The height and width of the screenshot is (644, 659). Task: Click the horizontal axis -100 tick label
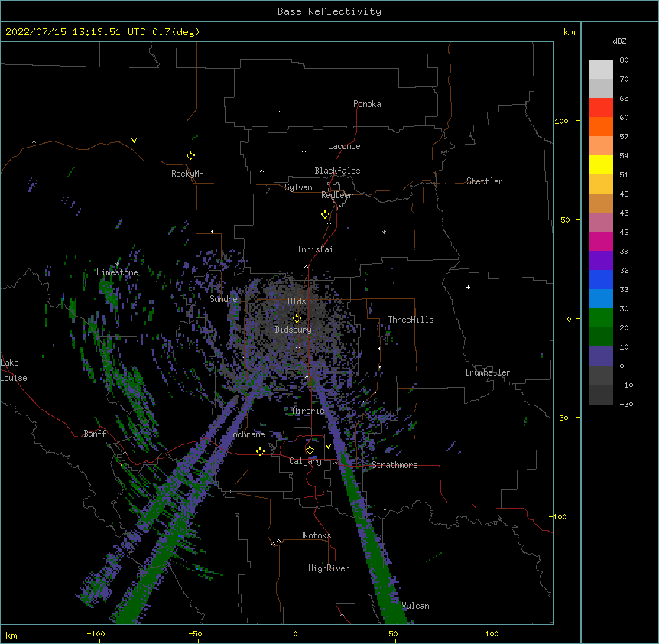pos(96,633)
